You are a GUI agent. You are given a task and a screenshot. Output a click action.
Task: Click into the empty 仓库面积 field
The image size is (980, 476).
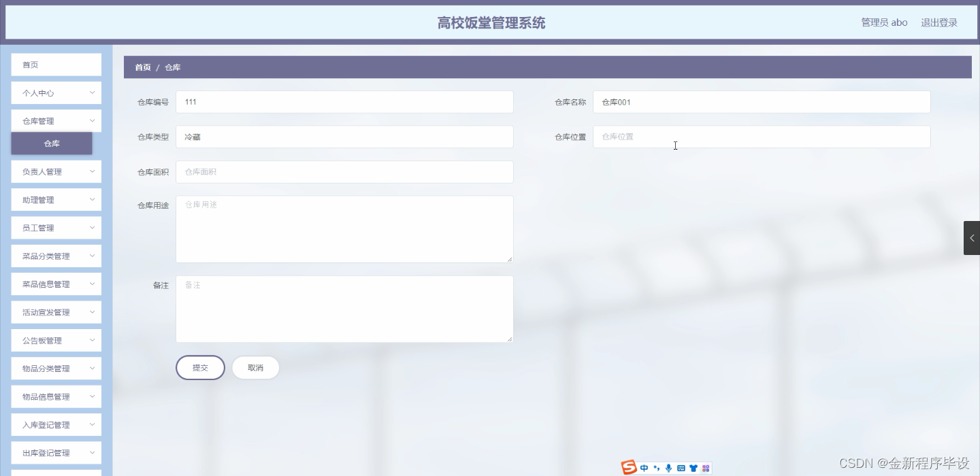[x=344, y=172]
